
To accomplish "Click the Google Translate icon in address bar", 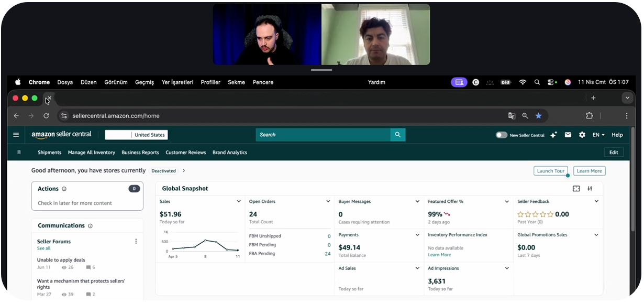I will 512,116.
